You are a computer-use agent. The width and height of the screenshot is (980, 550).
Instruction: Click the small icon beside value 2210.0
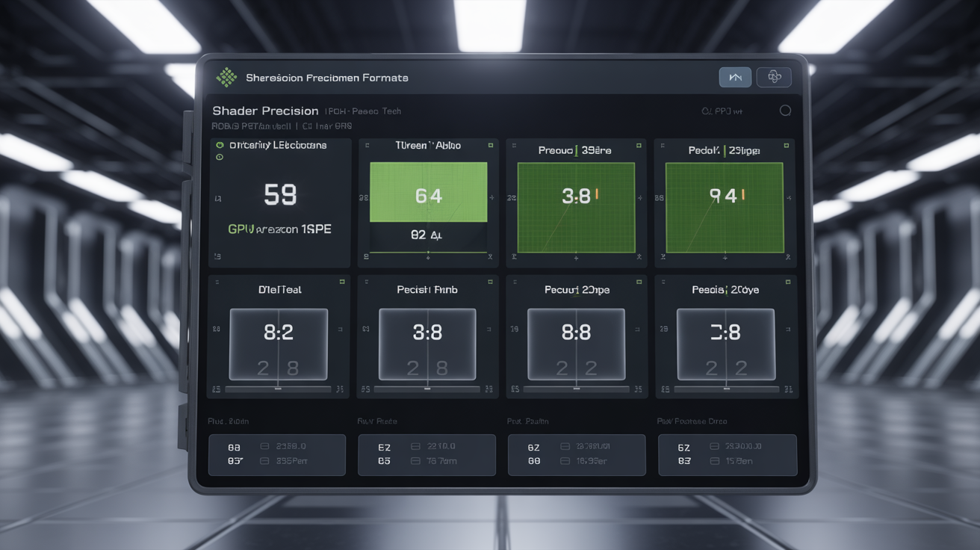(415, 446)
